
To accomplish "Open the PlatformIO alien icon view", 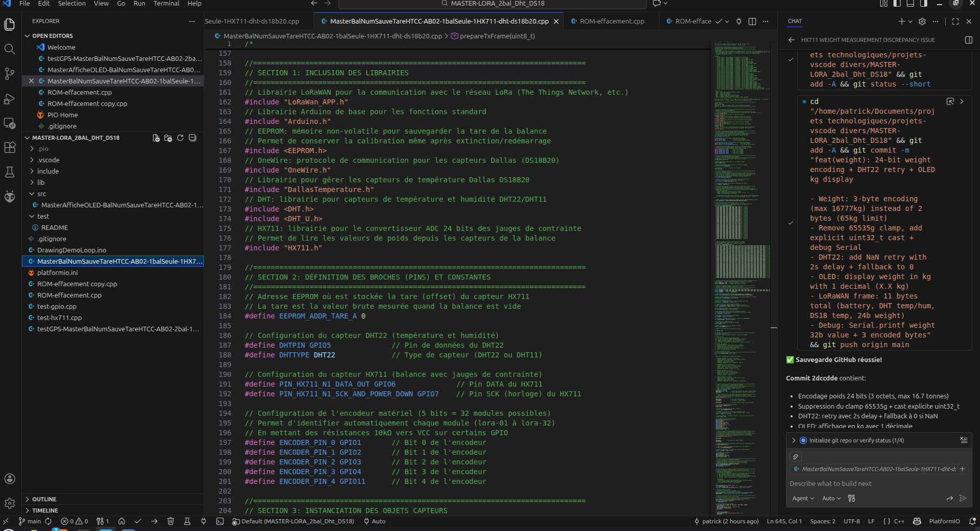I will pos(10,197).
